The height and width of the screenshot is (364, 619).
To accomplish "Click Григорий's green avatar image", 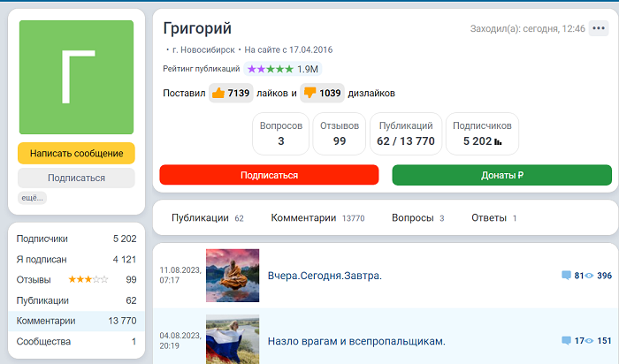I will pyautogui.click(x=76, y=77).
